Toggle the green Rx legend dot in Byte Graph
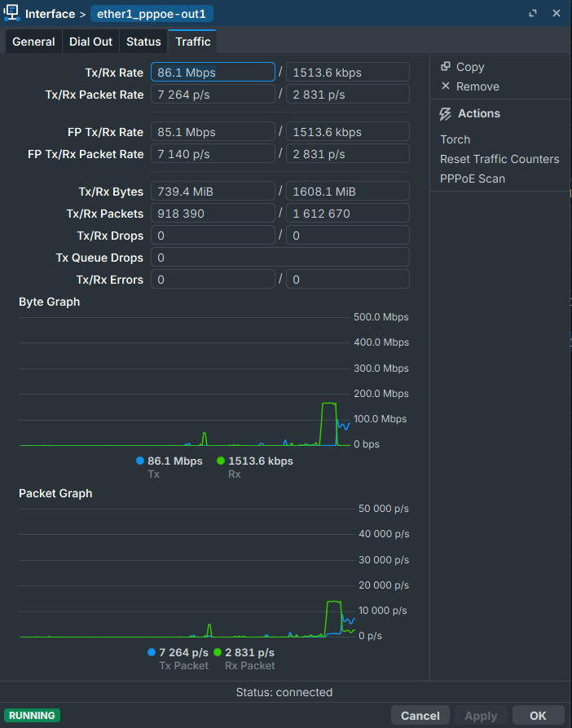Image resolution: width=572 pixels, height=728 pixels. [221, 461]
